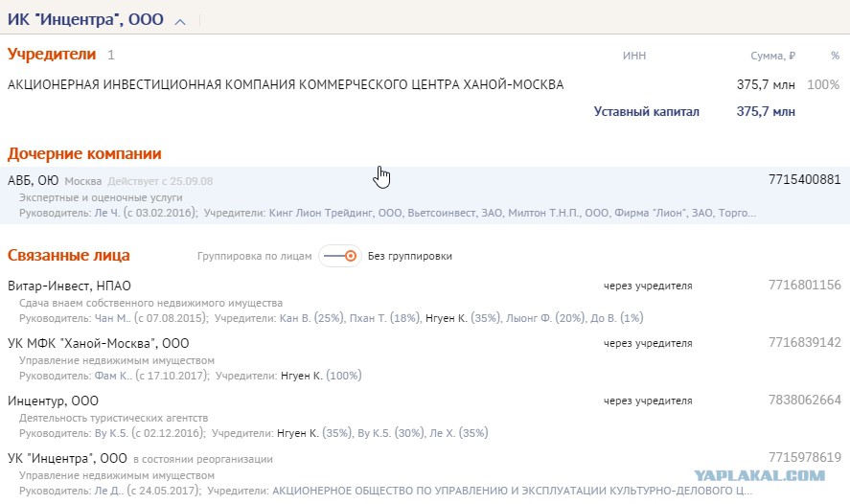Click 'Руководитель: Чан М..' in Витар-Инвест row
Image resolution: width=850 pixels, height=504 pixels.
[76, 318]
